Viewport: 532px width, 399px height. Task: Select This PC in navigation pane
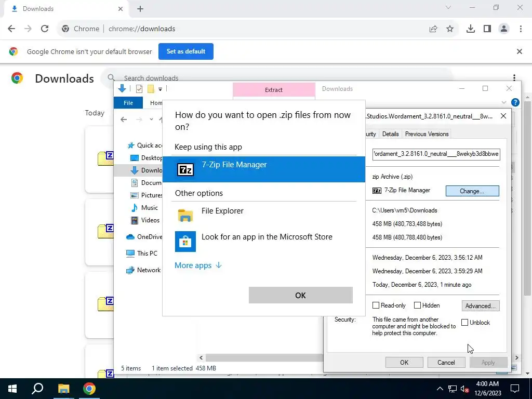click(141, 254)
